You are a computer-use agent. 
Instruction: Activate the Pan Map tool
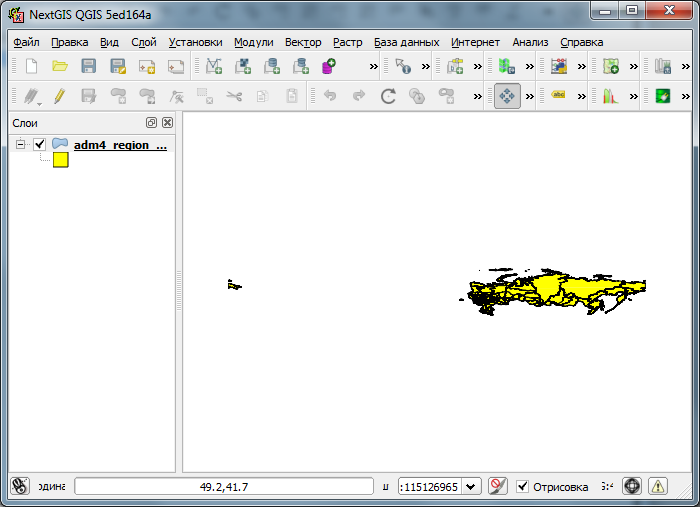coord(507,96)
